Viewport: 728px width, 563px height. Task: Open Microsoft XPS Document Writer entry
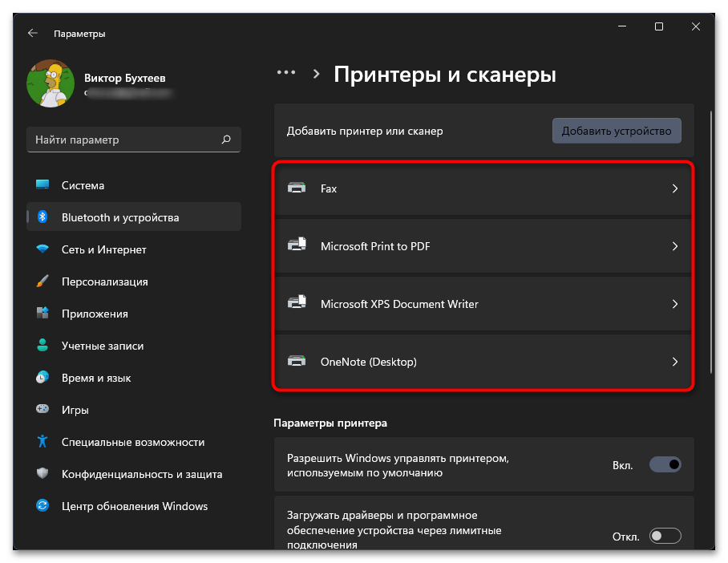pyautogui.click(x=483, y=304)
